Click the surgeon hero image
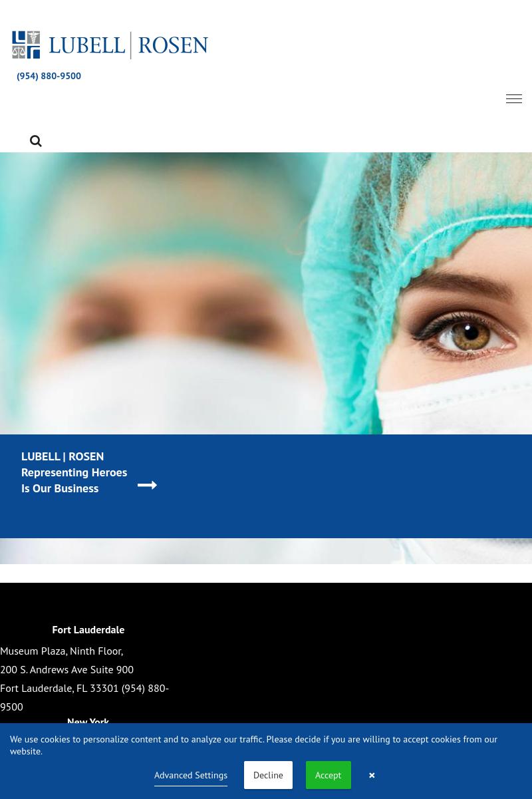Image resolution: width=532 pixels, height=799 pixels. point(266,293)
